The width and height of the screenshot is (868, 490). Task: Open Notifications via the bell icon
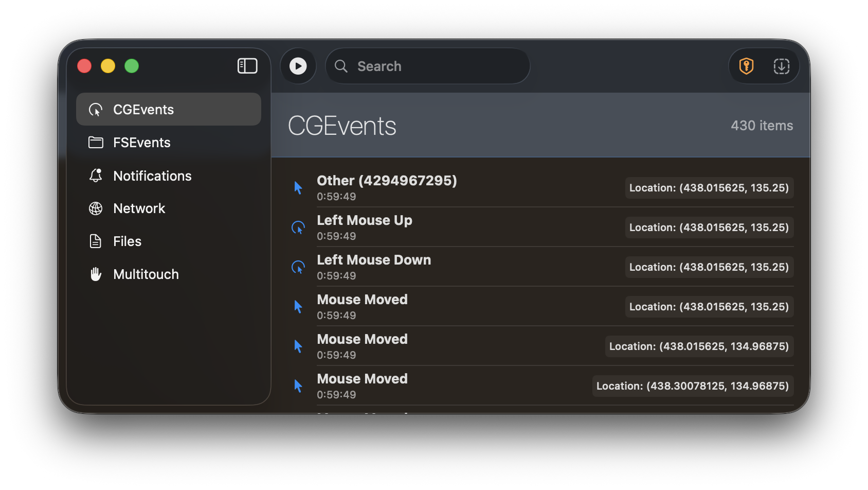pyautogui.click(x=96, y=176)
